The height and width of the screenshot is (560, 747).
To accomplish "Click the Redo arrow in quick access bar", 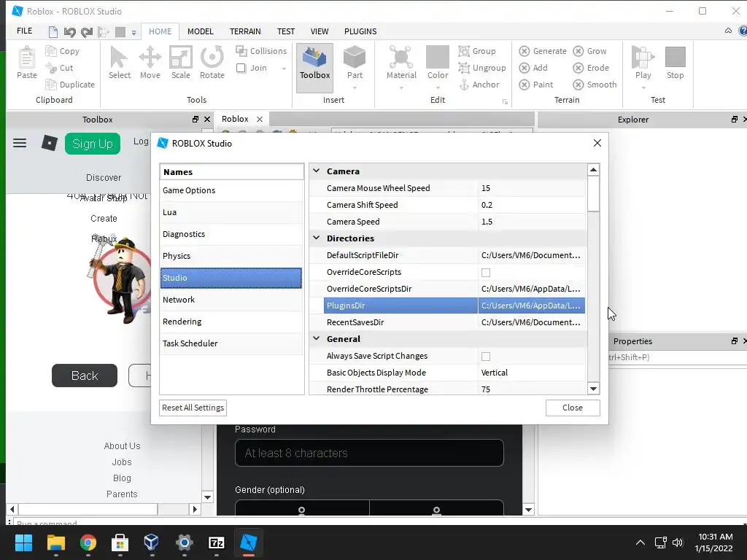I will coord(86,32).
